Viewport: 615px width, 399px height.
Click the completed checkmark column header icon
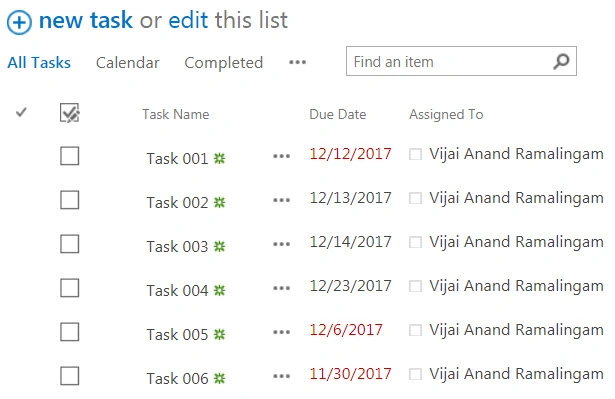[21, 113]
